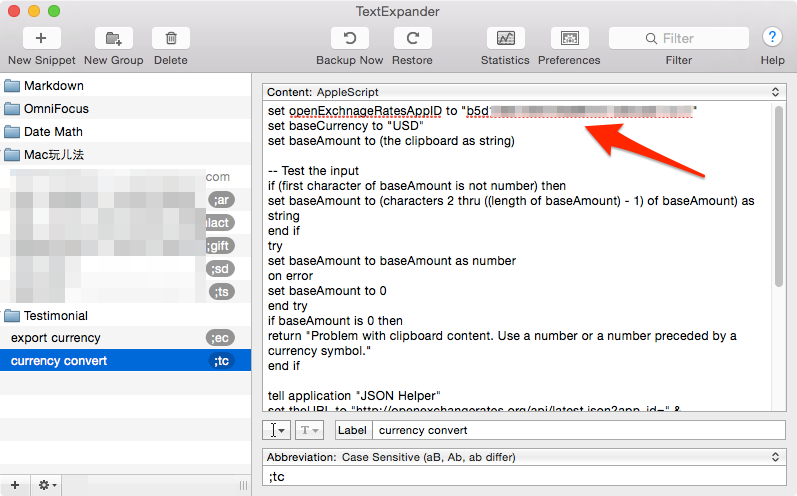The image size is (797, 496).
Task: Click the ;sd abbreviation badge
Action: [221, 269]
